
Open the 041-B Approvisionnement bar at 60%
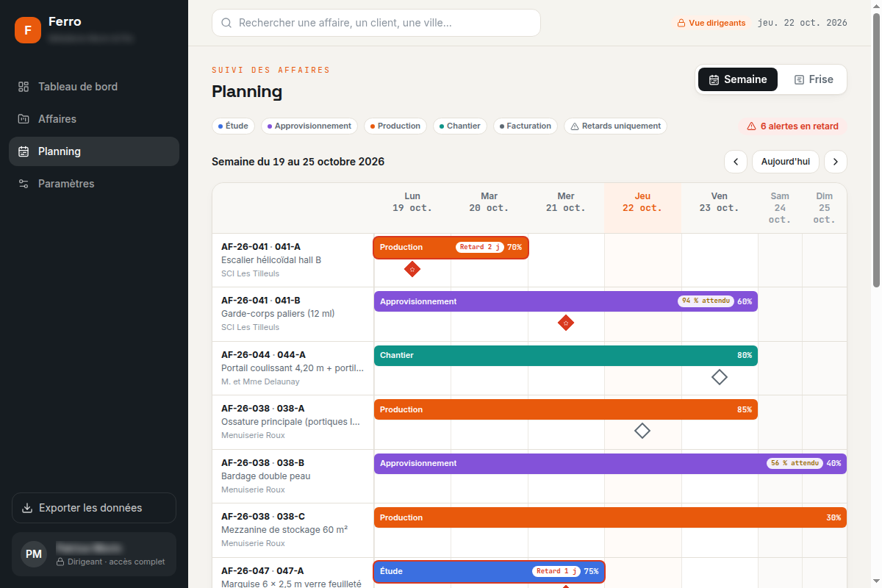(566, 301)
